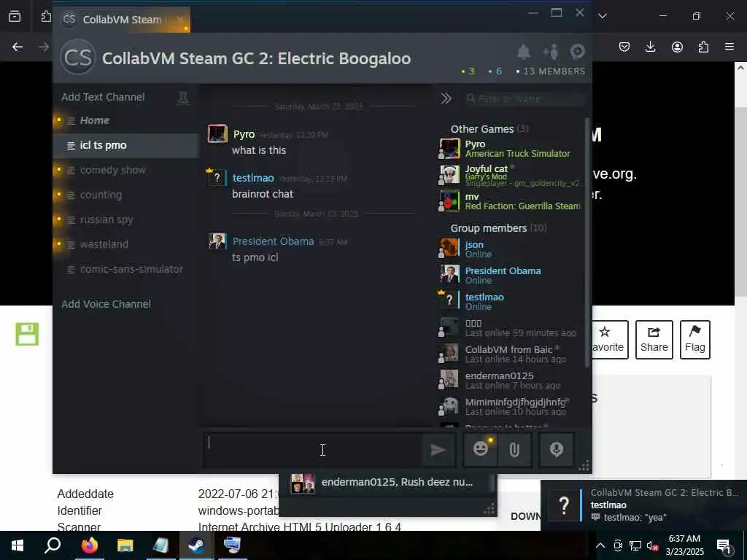
Task: Open the Action Center notifications icon
Action: pos(724,545)
